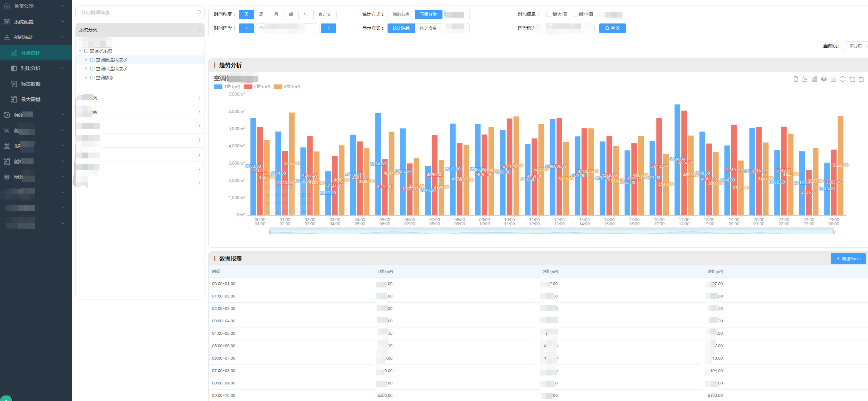
Task: Enable 最小值 checkbox
Action: 575,14
